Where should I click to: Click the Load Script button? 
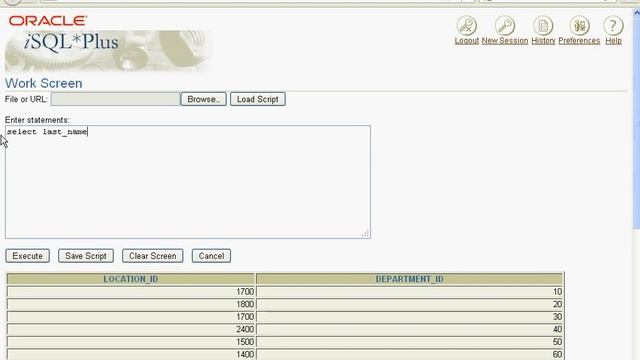point(258,99)
